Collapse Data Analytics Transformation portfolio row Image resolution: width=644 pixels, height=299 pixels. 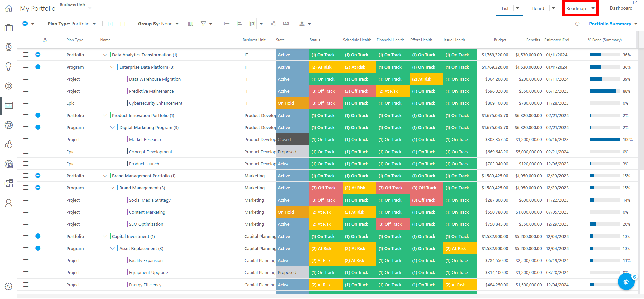[x=105, y=55]
